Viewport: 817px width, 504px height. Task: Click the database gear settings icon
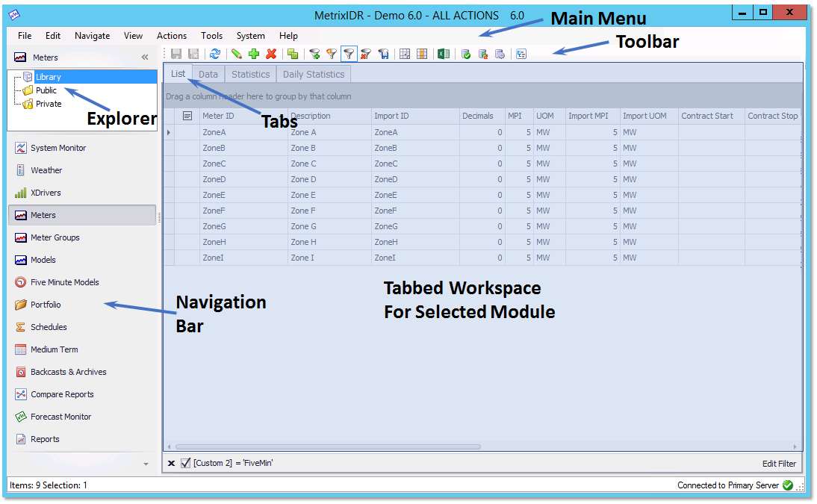[x=500, y=54]
